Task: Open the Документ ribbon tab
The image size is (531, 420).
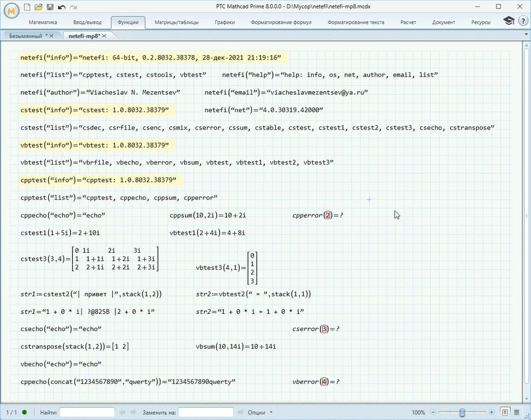Action: tap(444, 22)
